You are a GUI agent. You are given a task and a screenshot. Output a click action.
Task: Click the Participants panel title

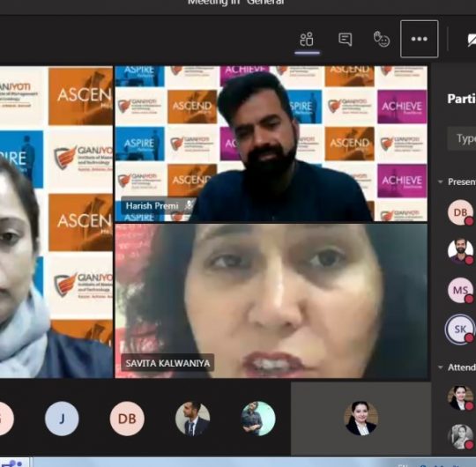461,99
